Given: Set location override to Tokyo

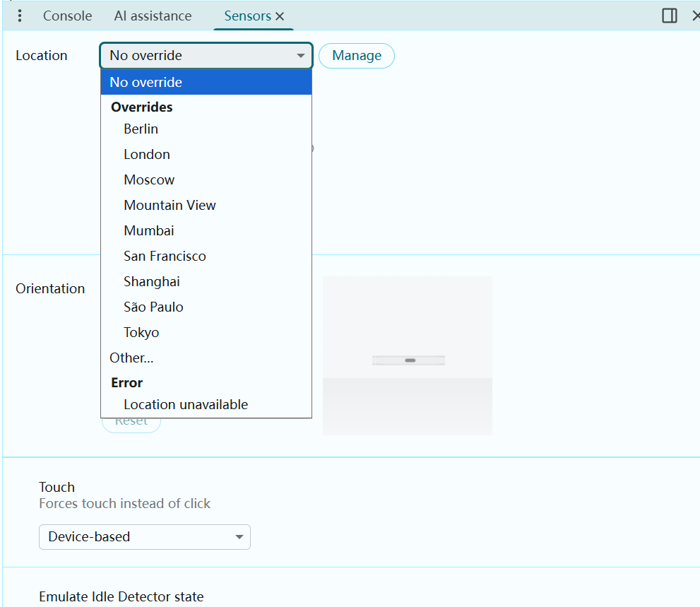Looking at the screenshot, I should point(141,332).
